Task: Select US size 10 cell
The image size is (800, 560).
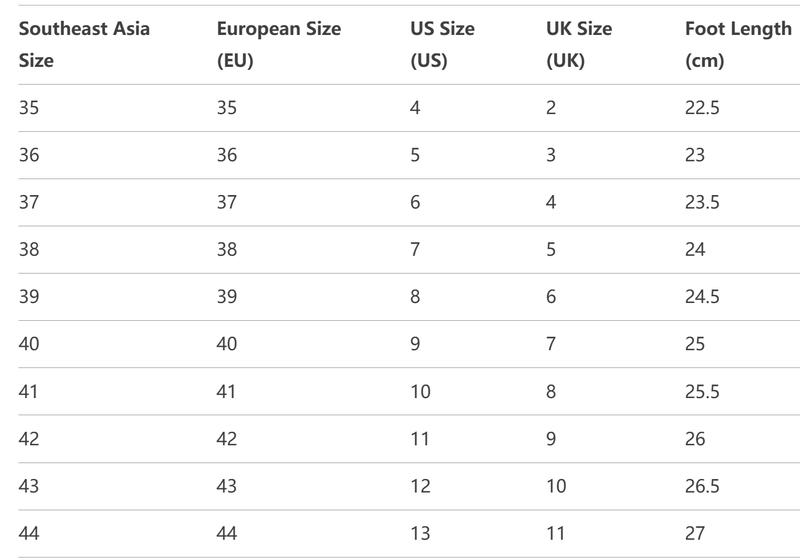Action: click(x=420, y=392)
